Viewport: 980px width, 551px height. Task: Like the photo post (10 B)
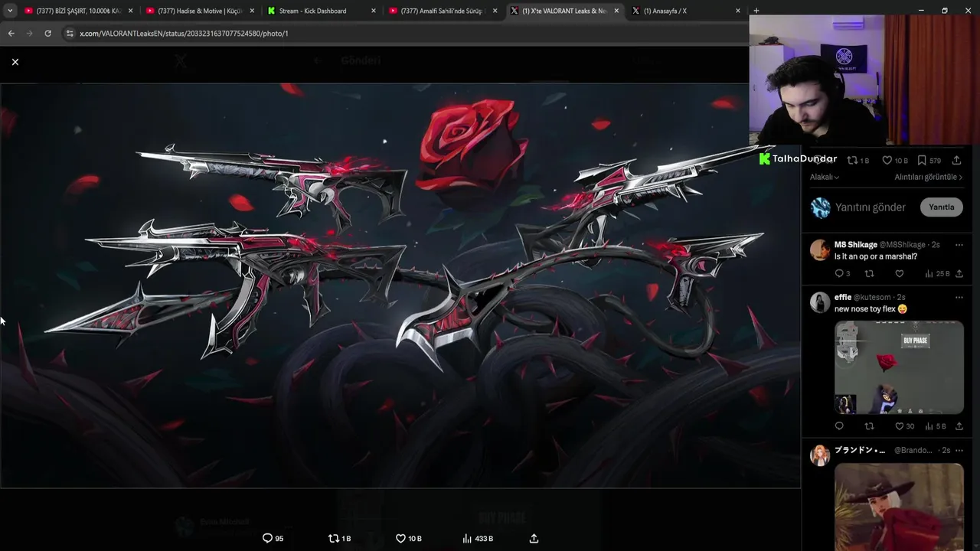[408, 539]
